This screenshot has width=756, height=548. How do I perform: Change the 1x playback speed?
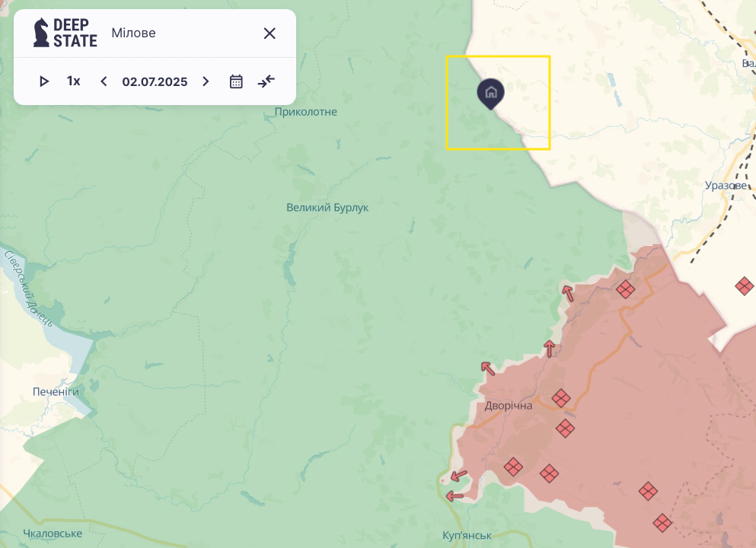tap(73, 81)
